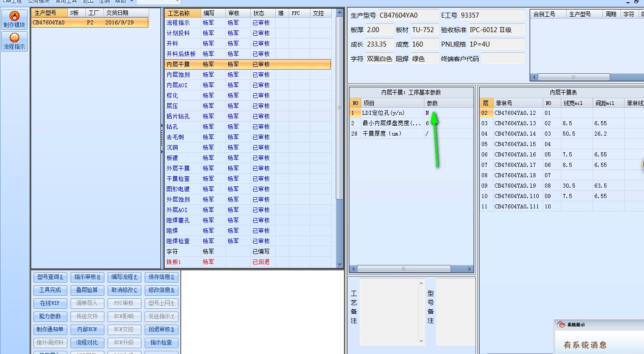Select the 内层蚀刻 process row
The width and height of the screenshot is (644, 354).
[248, 75]
